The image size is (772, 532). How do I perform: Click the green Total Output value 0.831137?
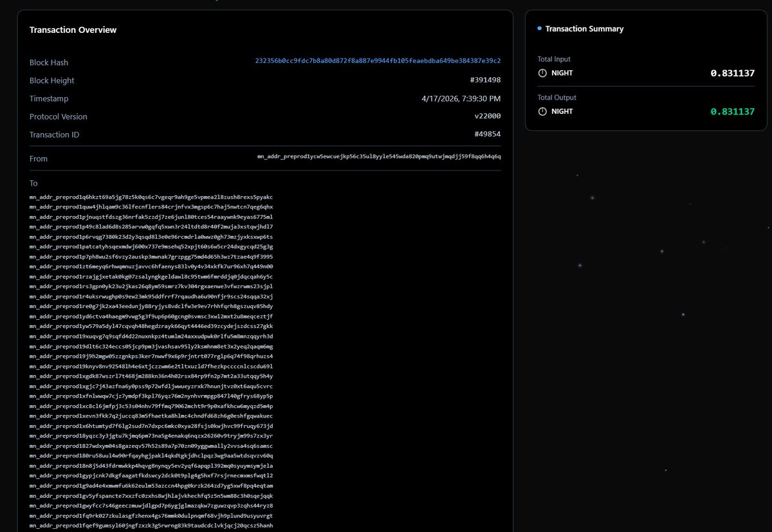click(x=733, y=111)
